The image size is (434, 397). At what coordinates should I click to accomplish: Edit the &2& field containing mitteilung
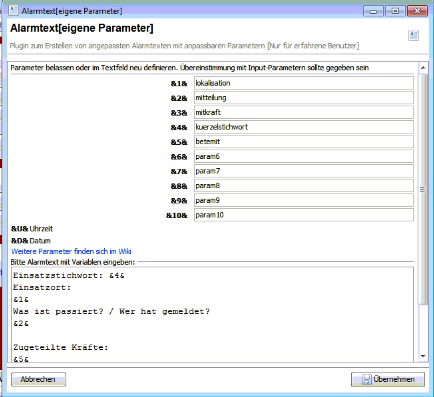tap(304, 98)
